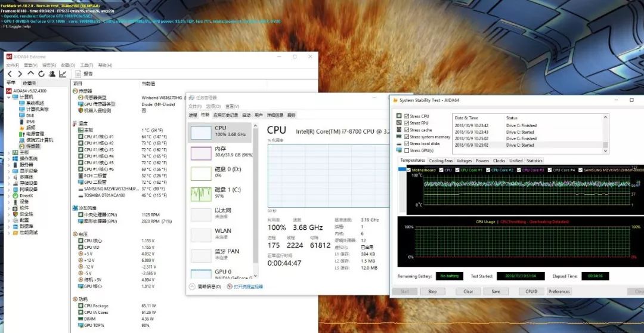Enable Stress GPU(s) checkbox
Viewport: 644px width, 333px height.
tap(407, 150)
